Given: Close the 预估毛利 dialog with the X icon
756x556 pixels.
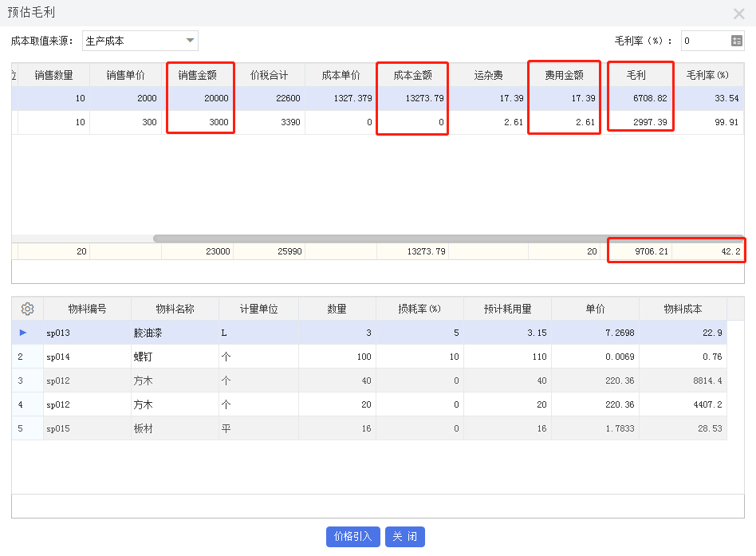Looking at the screenshot, I should pyautogui.click(x=738, y=13).
